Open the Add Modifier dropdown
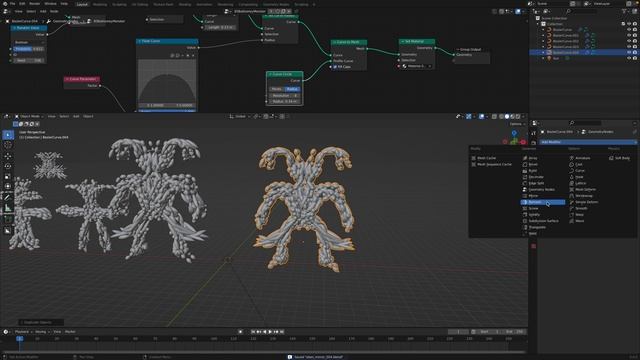The width and height of the screenshot is (640, 360). (588, 142)
